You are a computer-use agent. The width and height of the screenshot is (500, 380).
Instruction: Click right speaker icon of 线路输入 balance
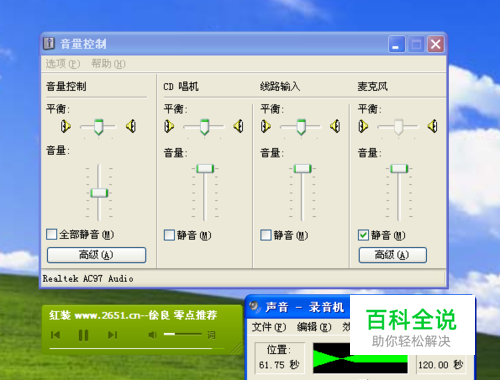point(335,126)
